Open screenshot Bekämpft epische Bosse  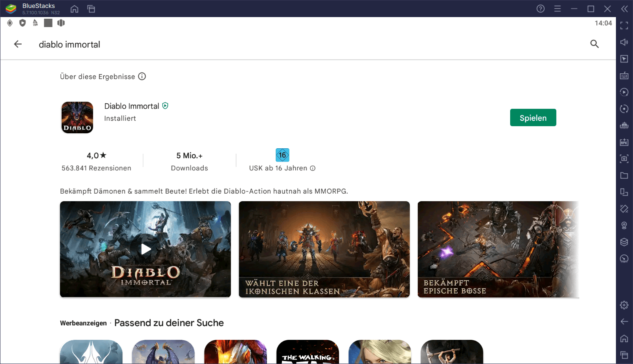(x=498, y=249)
